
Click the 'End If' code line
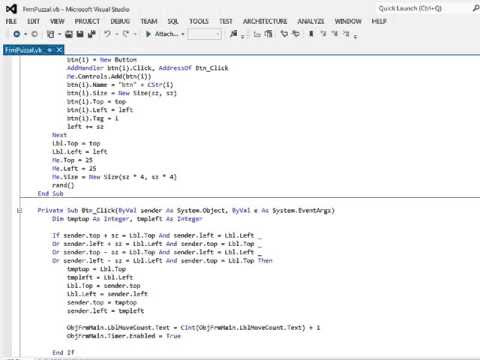point(63,352)
